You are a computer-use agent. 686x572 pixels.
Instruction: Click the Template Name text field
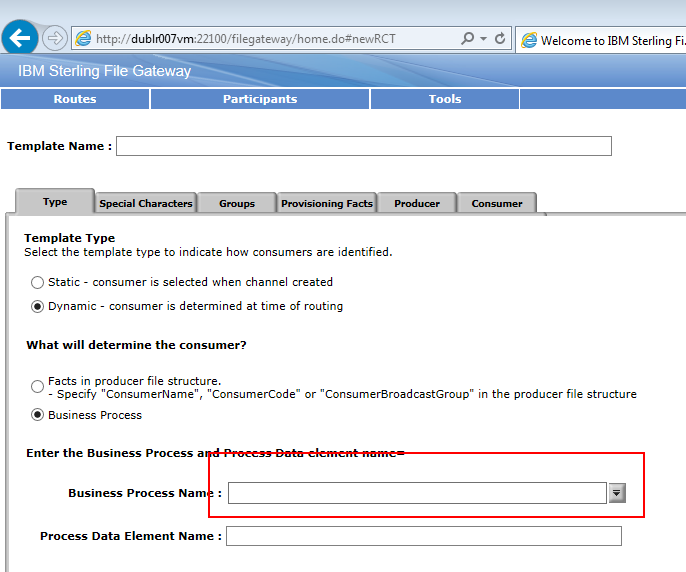363,146
